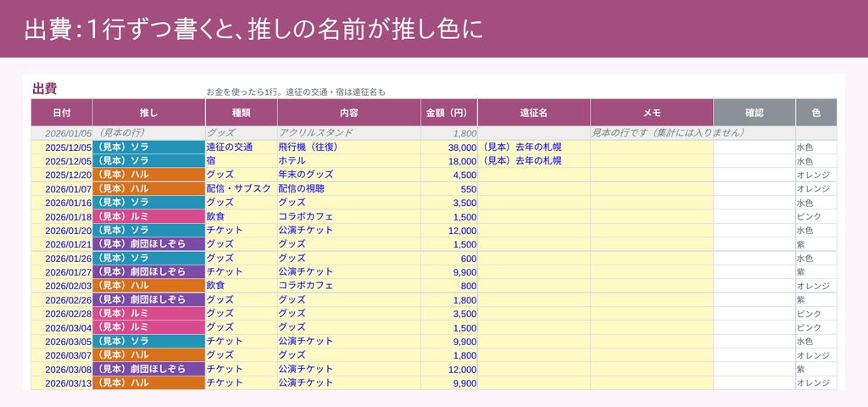Click the 配信・サブスク type cell

(x=242, y=189)
